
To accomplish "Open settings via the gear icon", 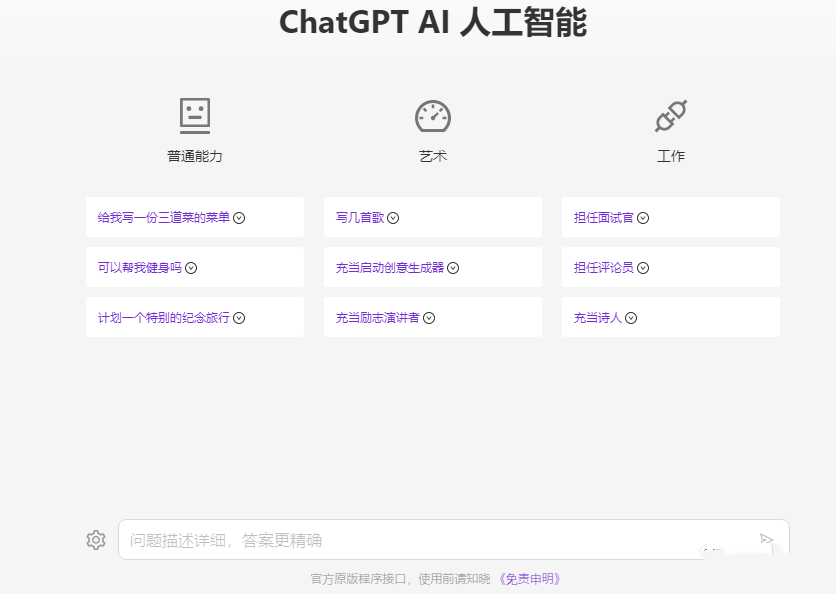I will (96, 540).
